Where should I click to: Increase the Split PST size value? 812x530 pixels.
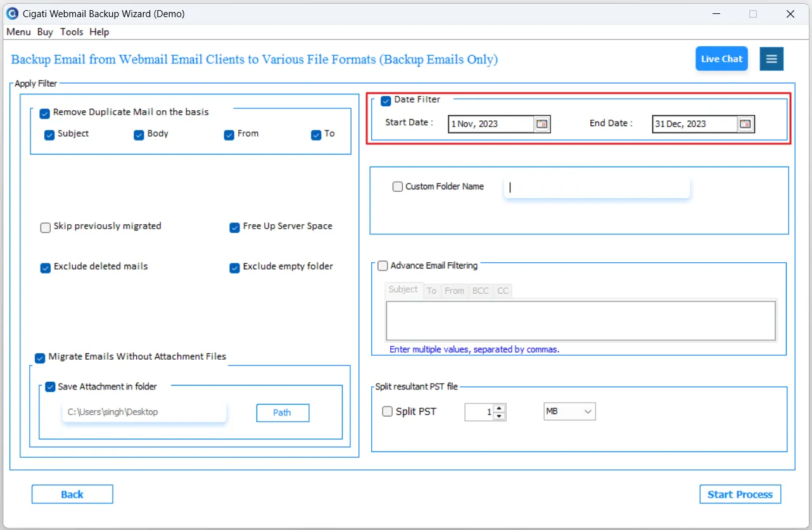[499, 408]
